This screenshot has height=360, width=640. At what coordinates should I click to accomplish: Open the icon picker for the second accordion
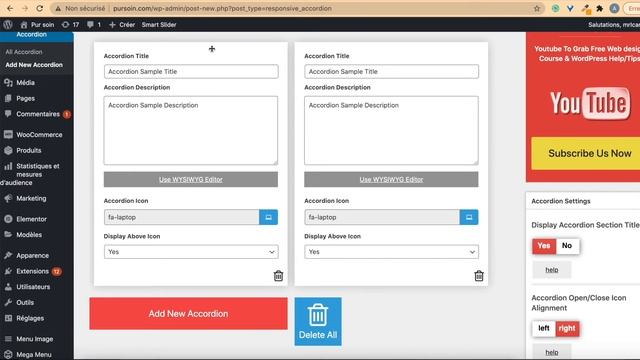pos(469,217)
